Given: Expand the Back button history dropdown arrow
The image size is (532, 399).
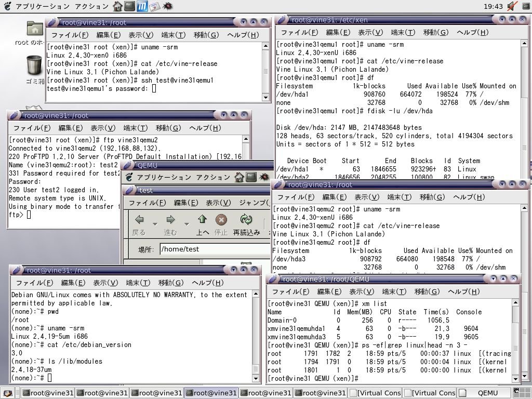Looking at the screenshot, I should pyautogui.click(x=154, y=223).
